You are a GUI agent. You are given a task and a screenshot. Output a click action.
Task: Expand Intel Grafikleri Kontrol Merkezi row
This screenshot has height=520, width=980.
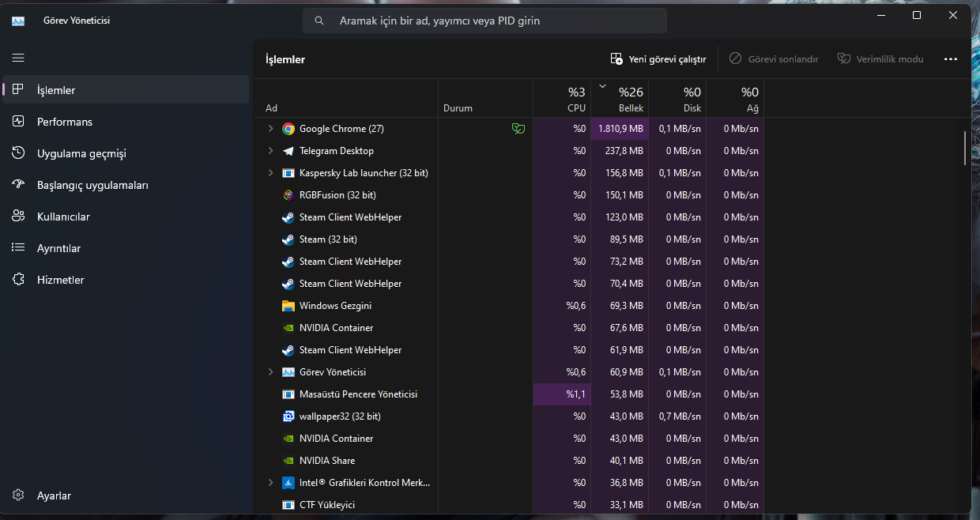coord(270,483)
